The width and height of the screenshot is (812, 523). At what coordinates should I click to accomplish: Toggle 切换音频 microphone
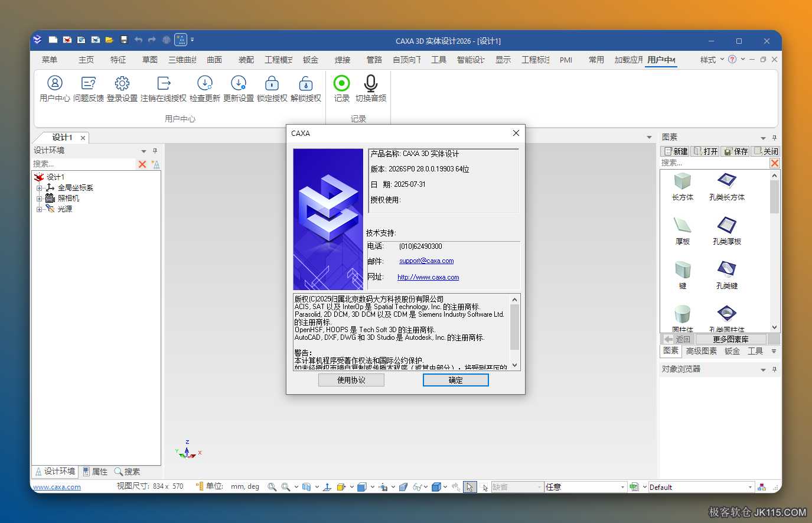371,89
